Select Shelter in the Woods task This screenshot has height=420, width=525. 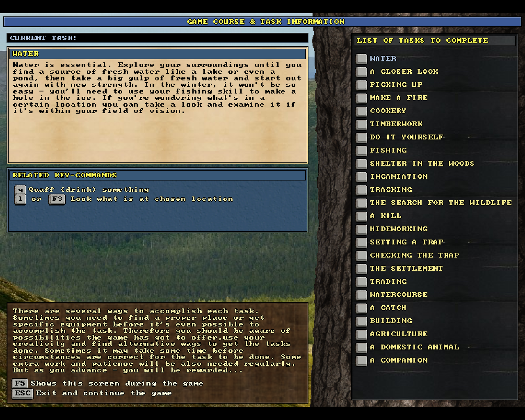(422, 163)
